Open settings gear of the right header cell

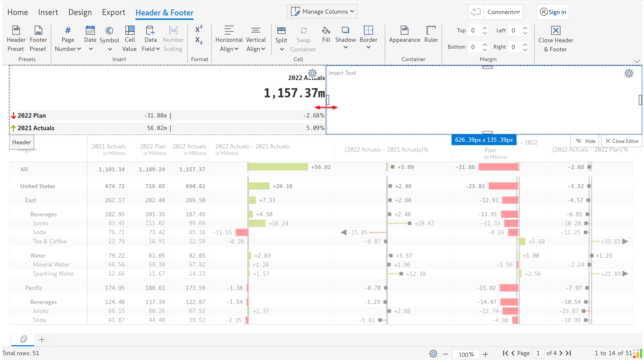coord(629,73)
